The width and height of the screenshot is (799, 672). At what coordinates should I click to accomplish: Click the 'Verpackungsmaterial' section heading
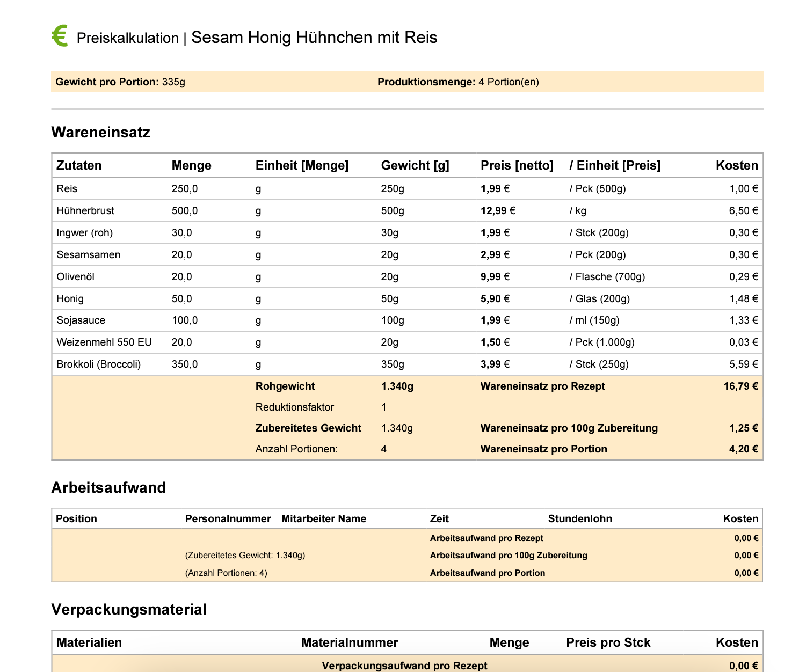pyautogui.click(x=129, y=610)
